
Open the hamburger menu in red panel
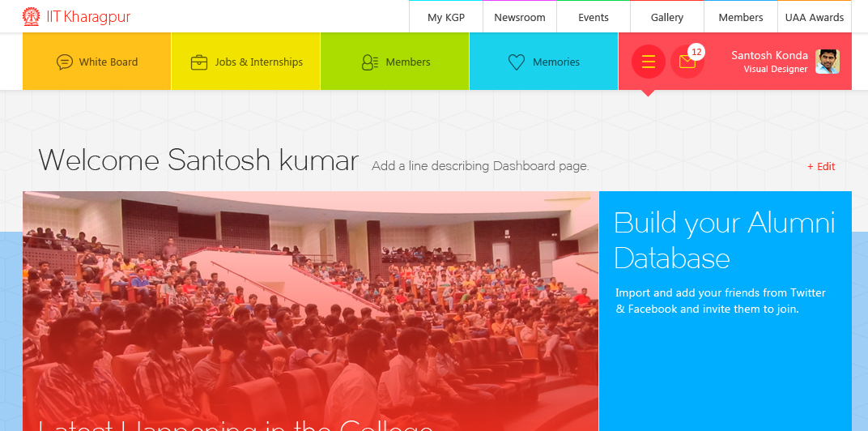click(648, 62)
